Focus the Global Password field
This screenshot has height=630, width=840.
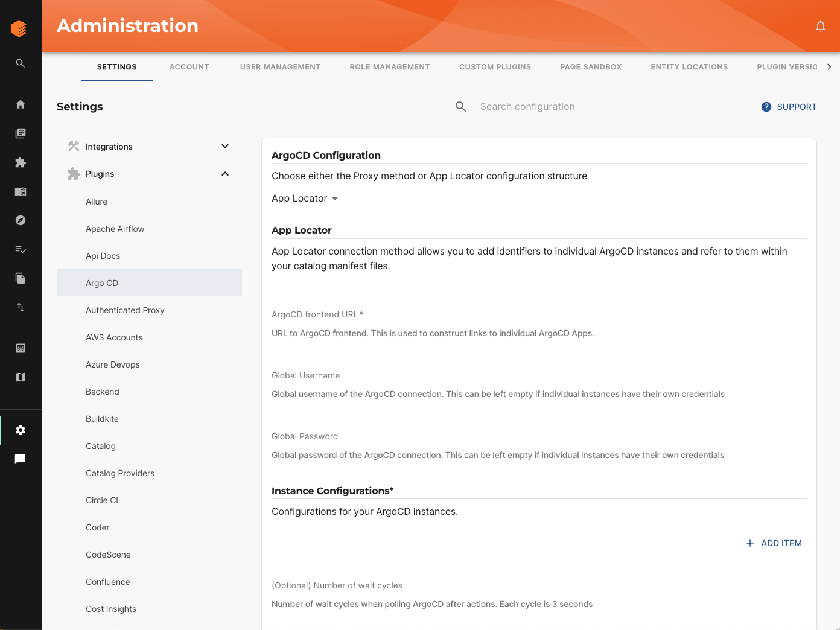pos(539,436)
